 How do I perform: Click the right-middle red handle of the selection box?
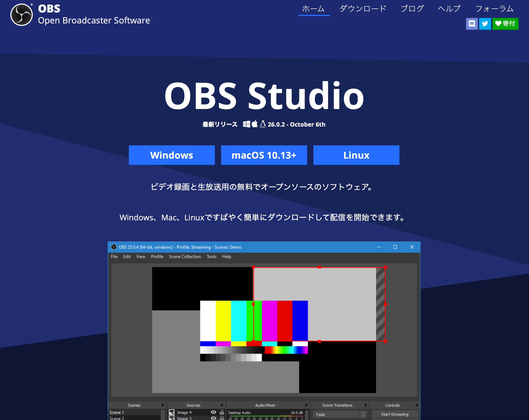[x=385, y=304]
